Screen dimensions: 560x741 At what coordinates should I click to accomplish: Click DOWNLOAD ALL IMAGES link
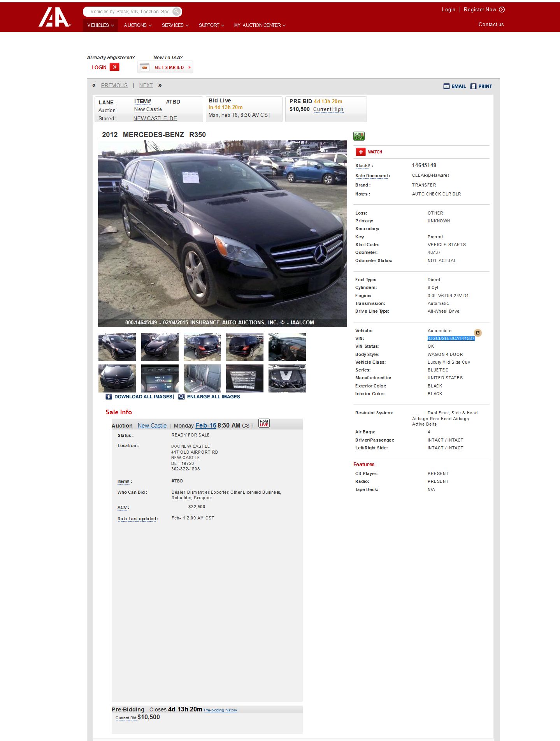(x=143, y=397)
